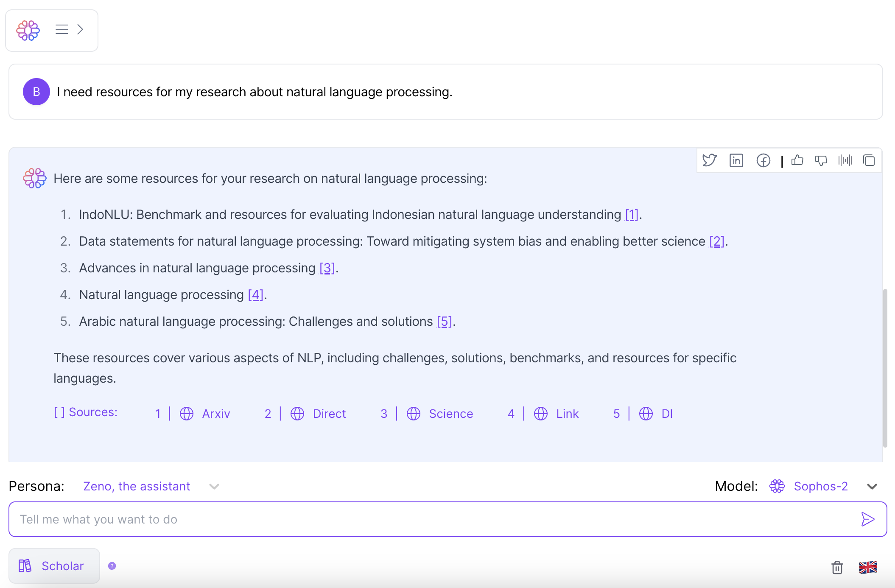Toggle the Scholar mode button
Screen dimensions: 895x588
pyautogui.click(x=54, y=566)
